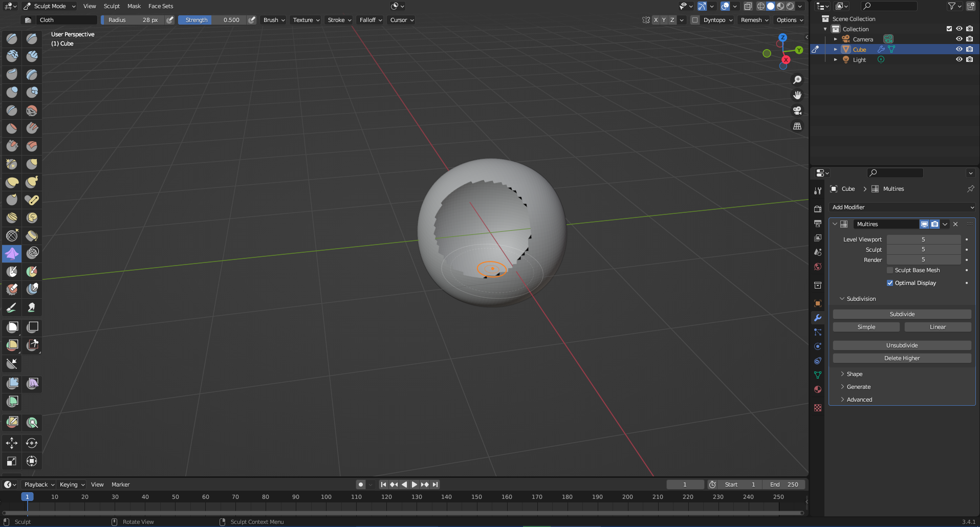
Task: Open the Material properties tab
Action: (x=818, y=389)
